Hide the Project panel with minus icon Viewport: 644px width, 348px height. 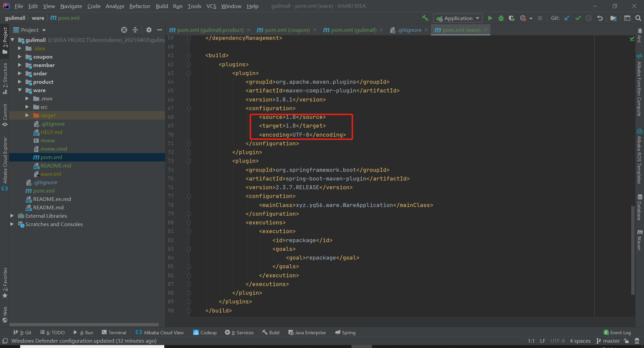(160, 30)
